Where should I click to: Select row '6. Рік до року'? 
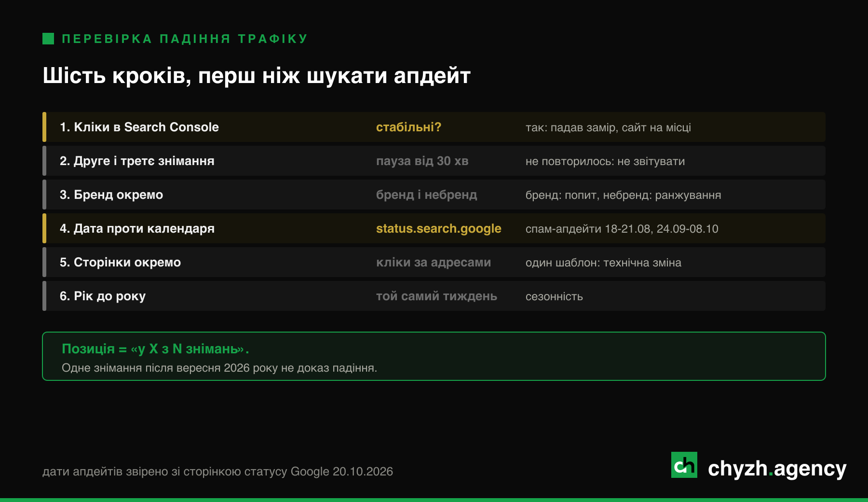click(x=434, y=296)
